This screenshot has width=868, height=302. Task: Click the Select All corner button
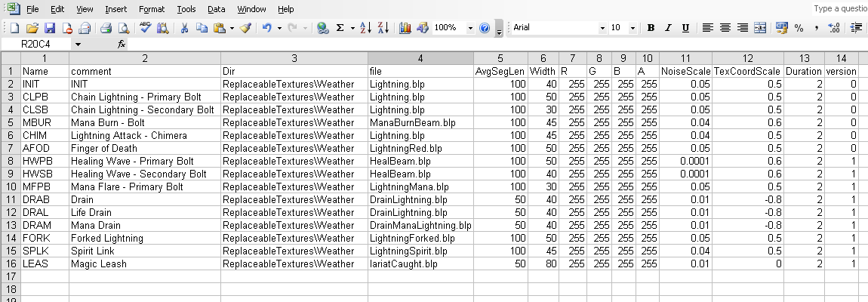[x=11, y=58]
